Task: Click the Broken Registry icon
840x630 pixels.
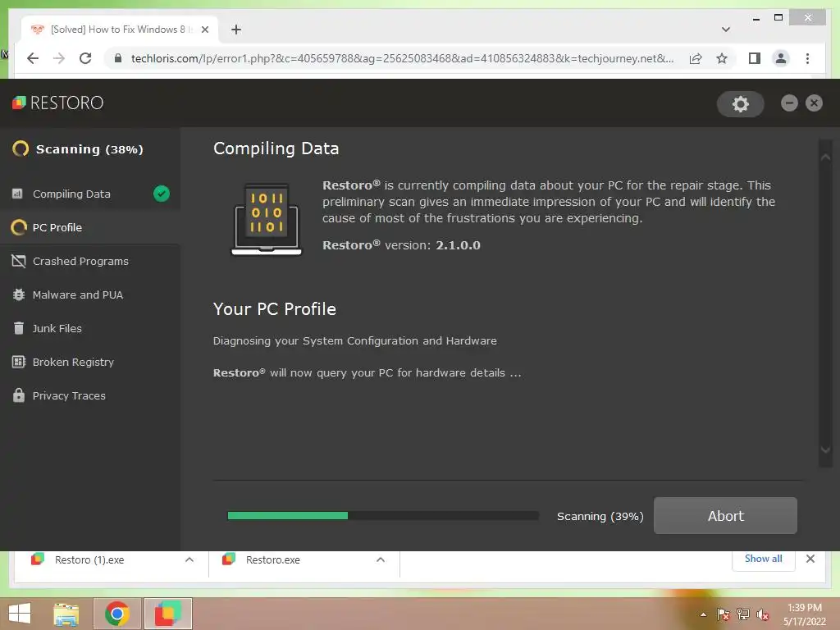Action: coord(19,362)
